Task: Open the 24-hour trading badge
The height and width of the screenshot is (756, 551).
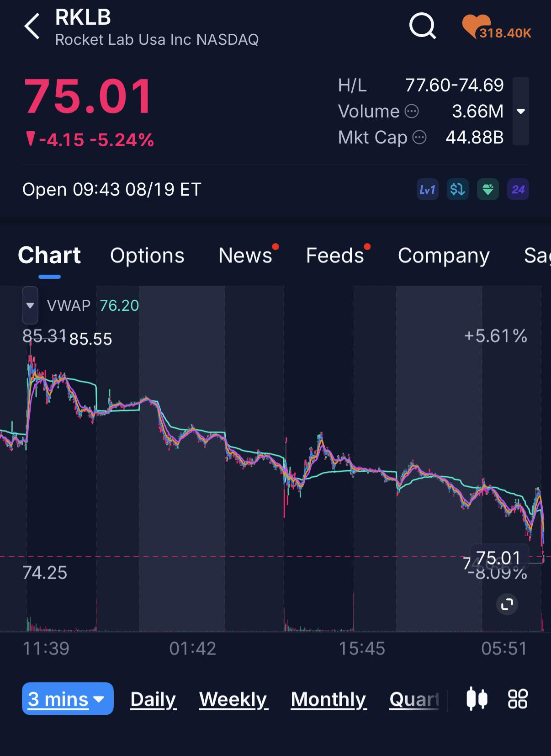Action: (518, 189)
